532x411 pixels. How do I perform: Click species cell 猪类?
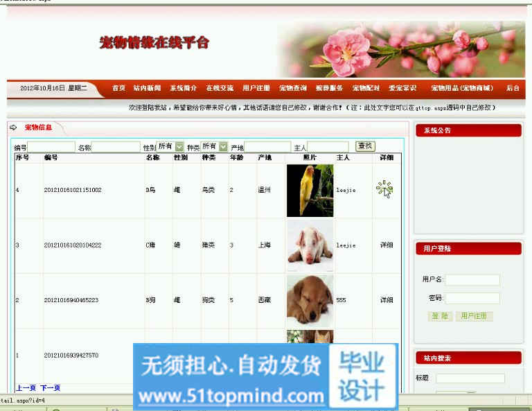tap(209, 245)
